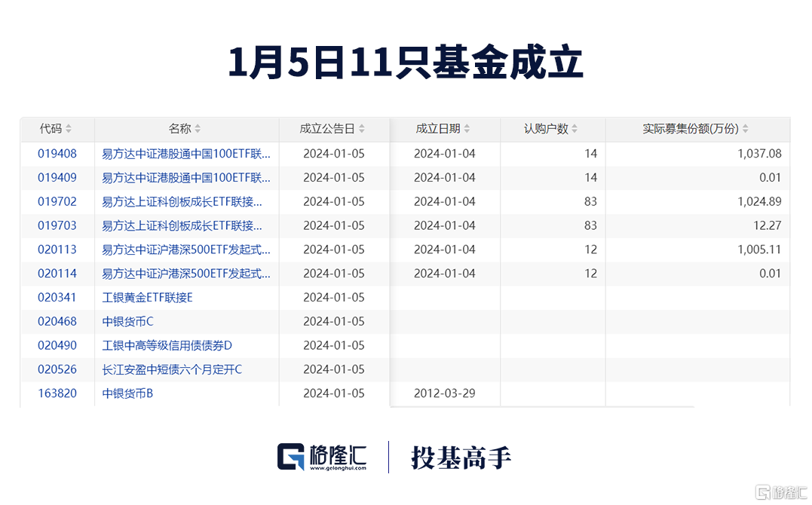Open 易方达中证沪港深500ETF发起式 name in row 020113
The image size is (812, 505).
click(186, 249)
